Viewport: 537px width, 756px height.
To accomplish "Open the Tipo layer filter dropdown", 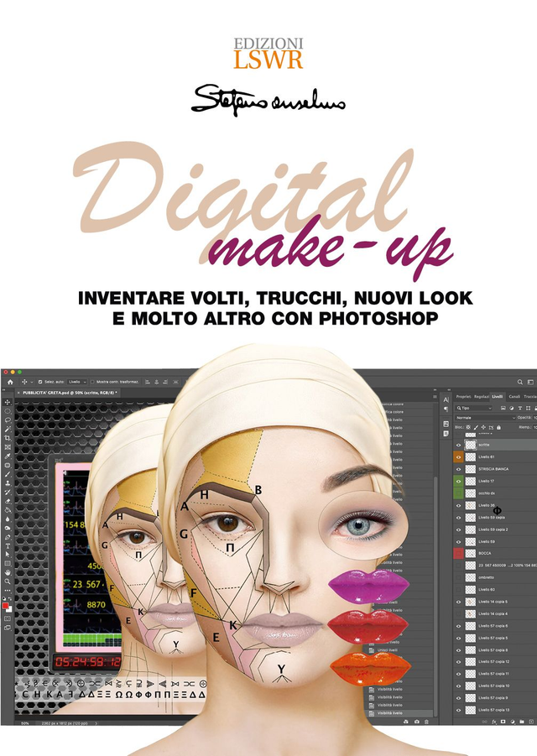I will tap(474, 407).
